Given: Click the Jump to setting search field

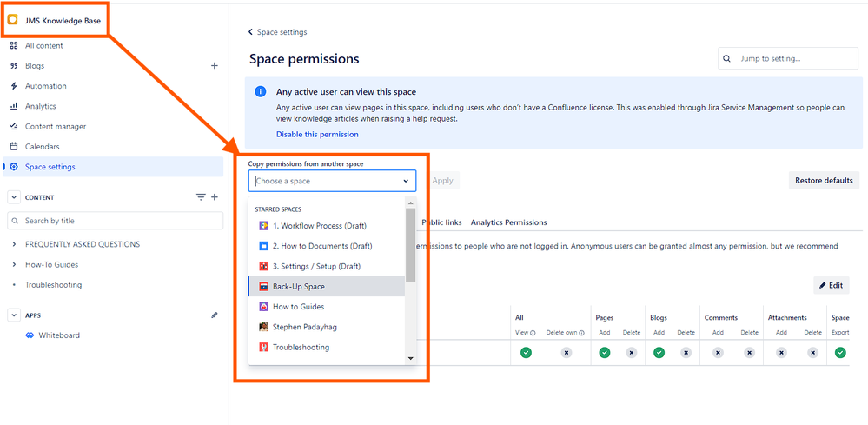Looking at the screenshot, I should [788, 58].
